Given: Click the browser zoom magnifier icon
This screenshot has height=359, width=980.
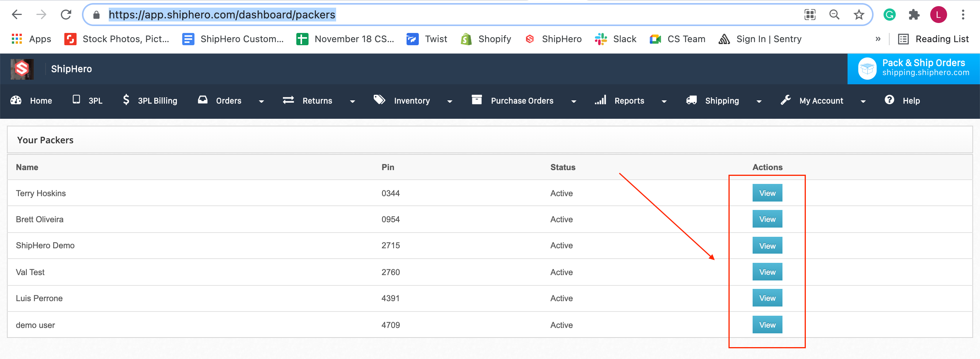Looking at the screenshot, I should click(834, 15).
